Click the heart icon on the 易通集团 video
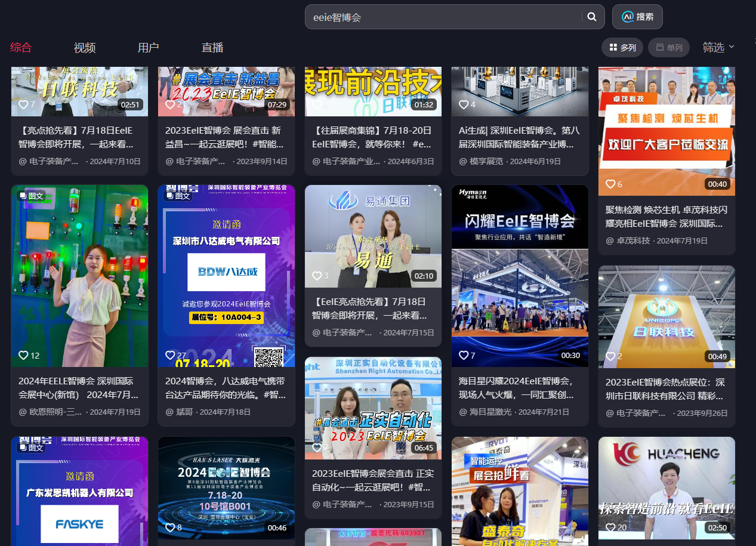756x546 pixels. tap(317, 276)
